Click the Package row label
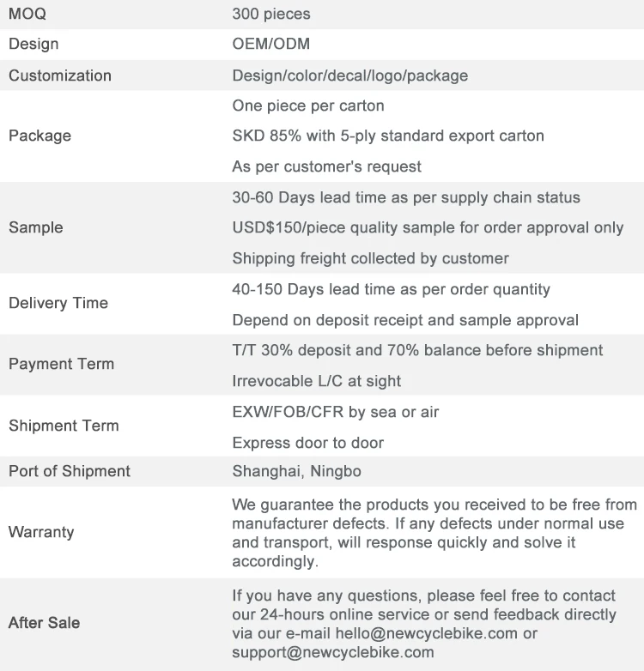 (x=39, y=136)
